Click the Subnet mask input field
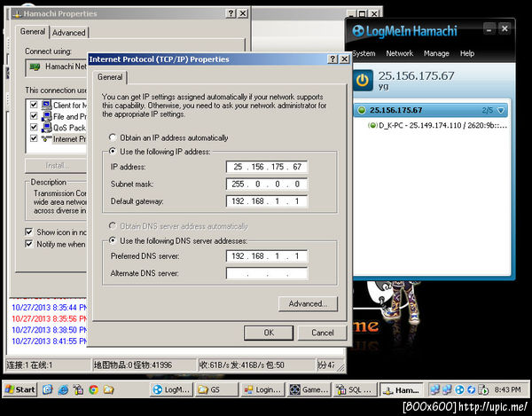532x416 pixels. click(267, 184)
